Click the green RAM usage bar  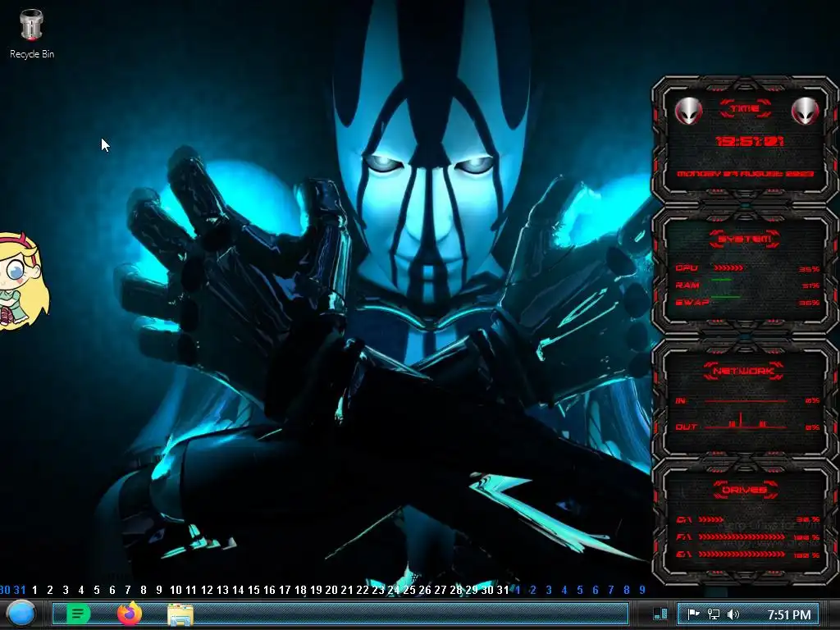(x=721, y=280)
